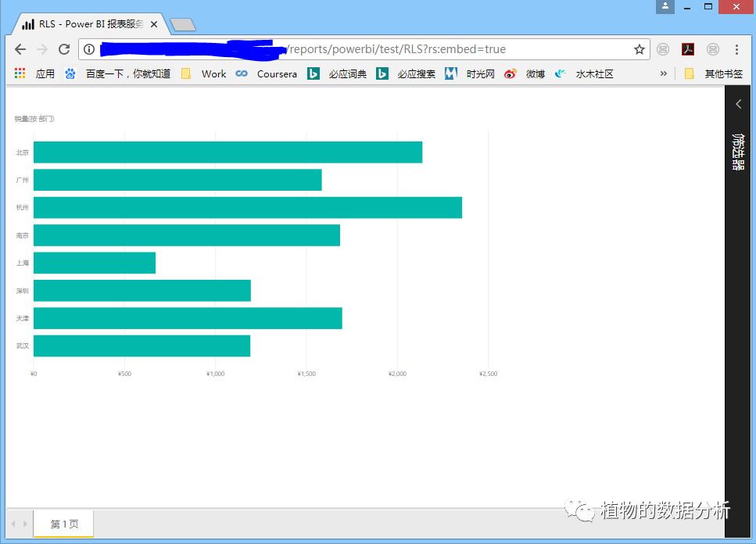The height and width of the screenshot is (544, 756).
Task: Click the 上海 bar in the chart
Action: [x=95, y=263]
